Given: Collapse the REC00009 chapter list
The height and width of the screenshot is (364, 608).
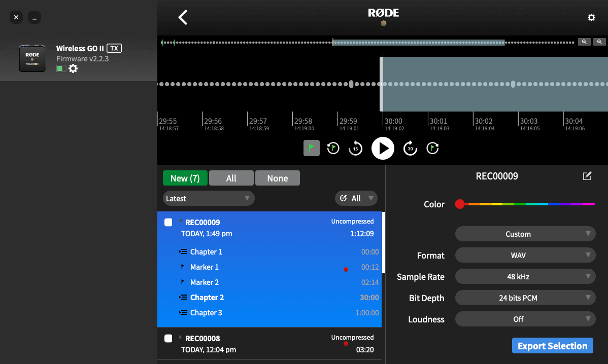Looking at the screenshot, I should pyautogui.click(x=180, y=222).
